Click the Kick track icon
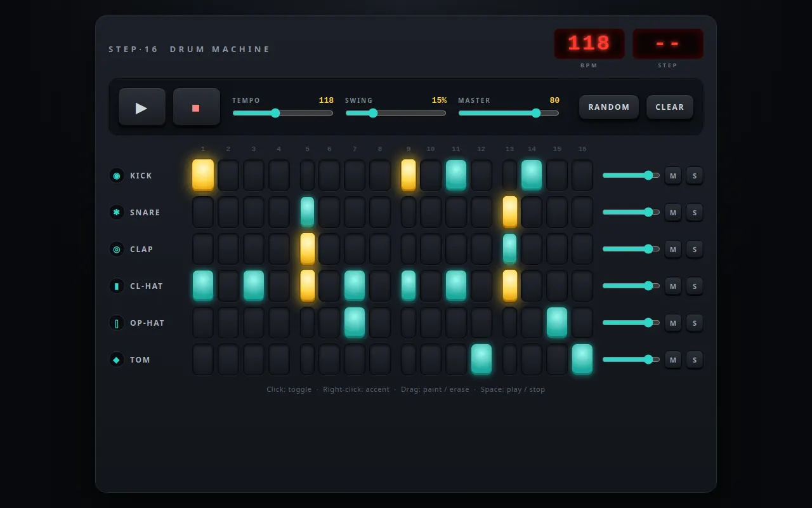This screenshot has height=508, width=812. pyautogui.click(x=117, y=175)
